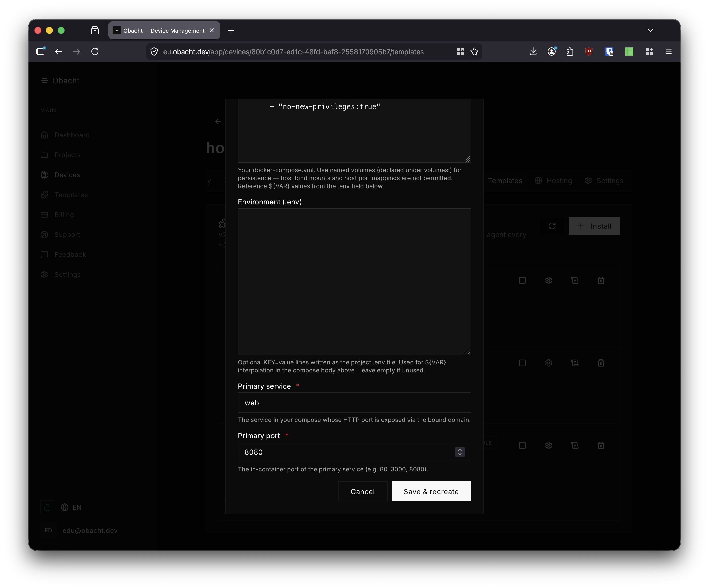Click the Primary port stepper arrows

[460, 452]
